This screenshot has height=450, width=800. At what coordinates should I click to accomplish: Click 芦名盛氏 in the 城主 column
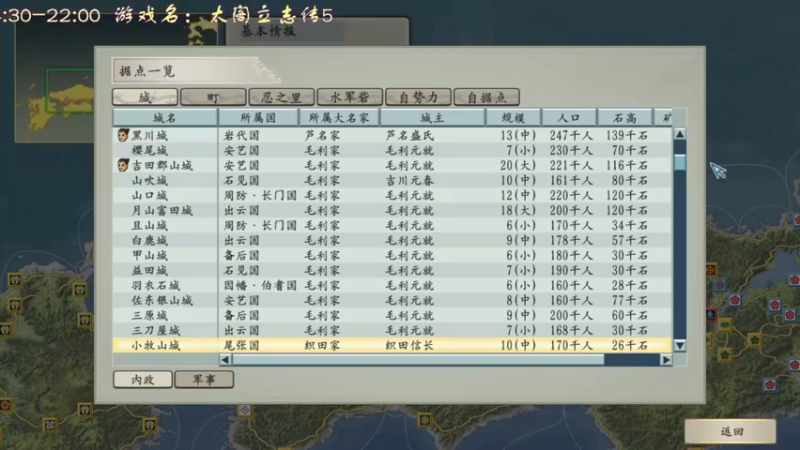tap(410, 135)
